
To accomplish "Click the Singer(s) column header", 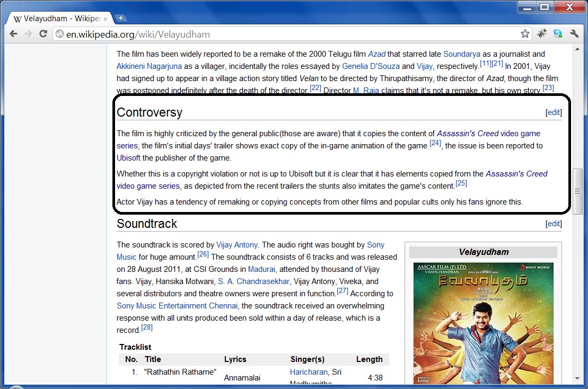I will 308,359.
